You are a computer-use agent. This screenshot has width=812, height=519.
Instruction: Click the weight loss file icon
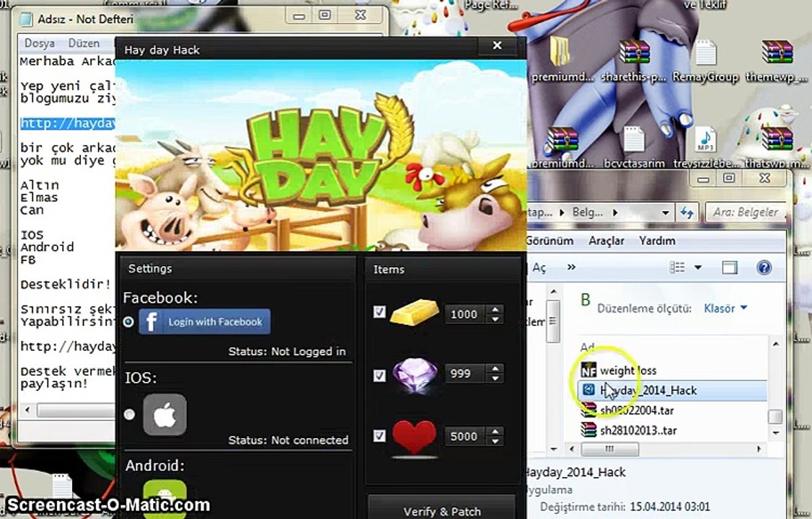point(588,370)
